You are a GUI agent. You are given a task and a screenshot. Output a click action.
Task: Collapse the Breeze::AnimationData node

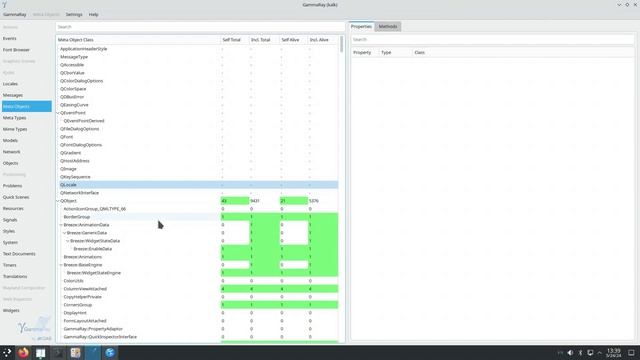61,225
